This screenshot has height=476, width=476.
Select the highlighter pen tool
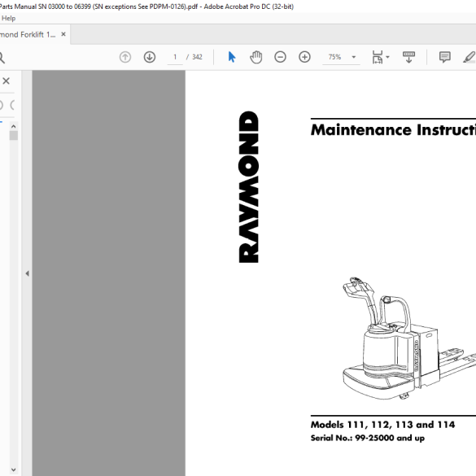(469, 57)
